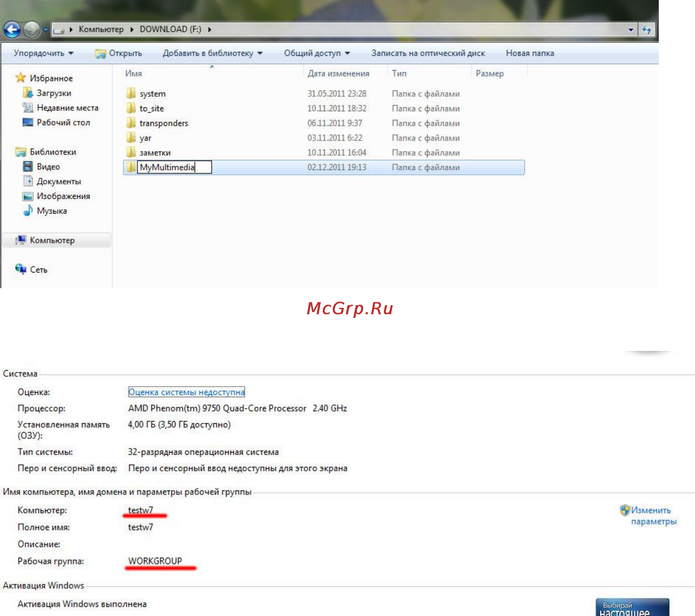
Task: Click Записать на оптический диск
Action: (428, 53)
